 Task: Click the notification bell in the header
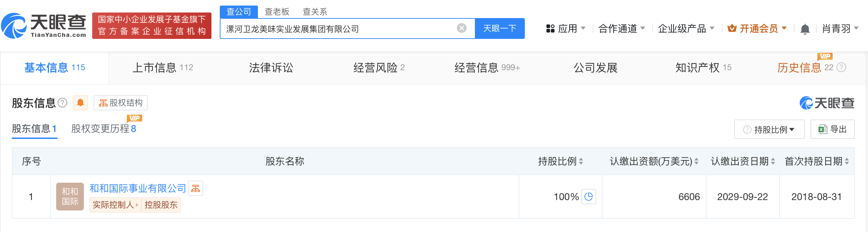[x=805, y=29]
